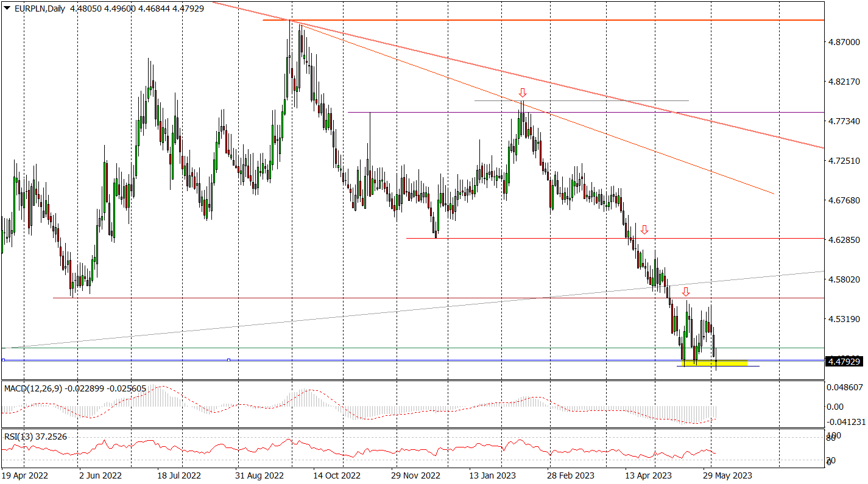This screenshot has width=868, height=484.
Task: Click the 4.82170 price scale label
Action: [844, 82]
